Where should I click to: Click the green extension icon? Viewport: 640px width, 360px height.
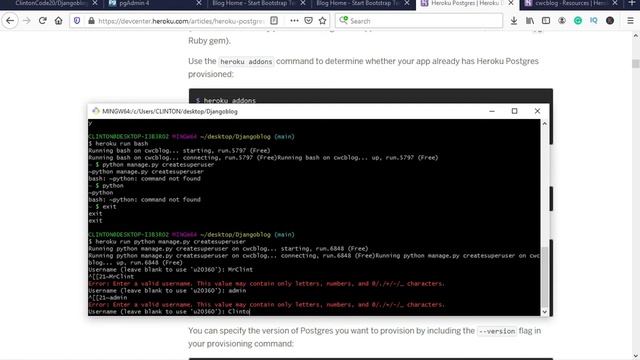pos(578,20)
